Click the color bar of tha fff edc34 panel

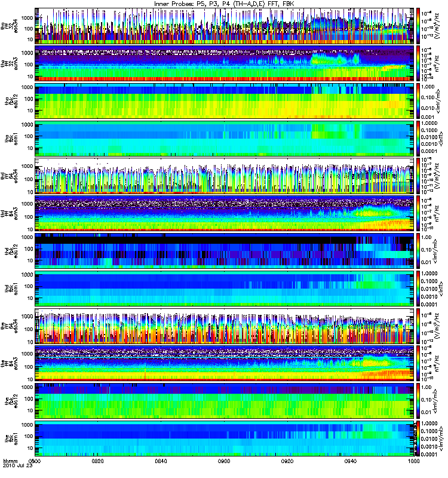click(x=418, y=26)
